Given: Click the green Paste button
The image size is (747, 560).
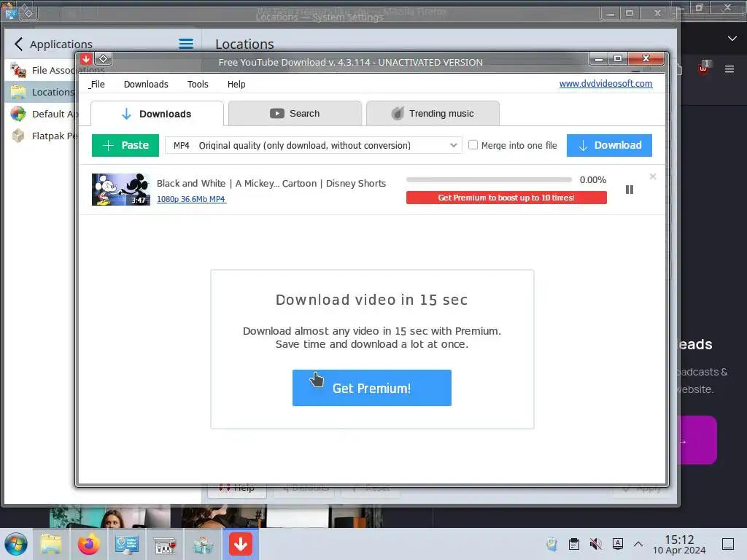Looking at the screenshot, I should point(125,145).
